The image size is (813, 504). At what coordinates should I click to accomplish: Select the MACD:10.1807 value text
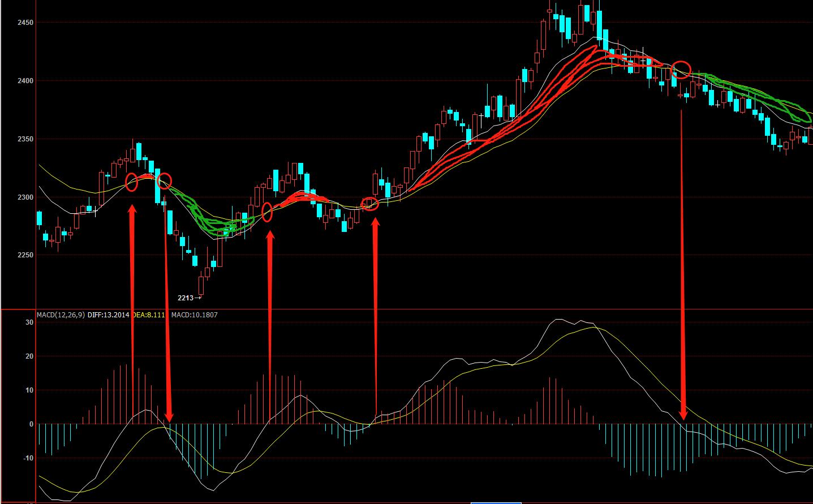194,315
